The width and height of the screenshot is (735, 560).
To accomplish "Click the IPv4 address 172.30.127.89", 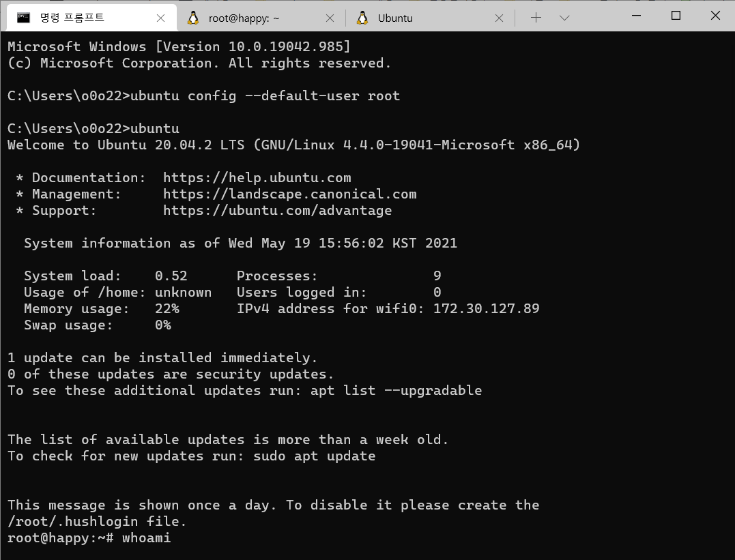I will click(x=486, y=309).
